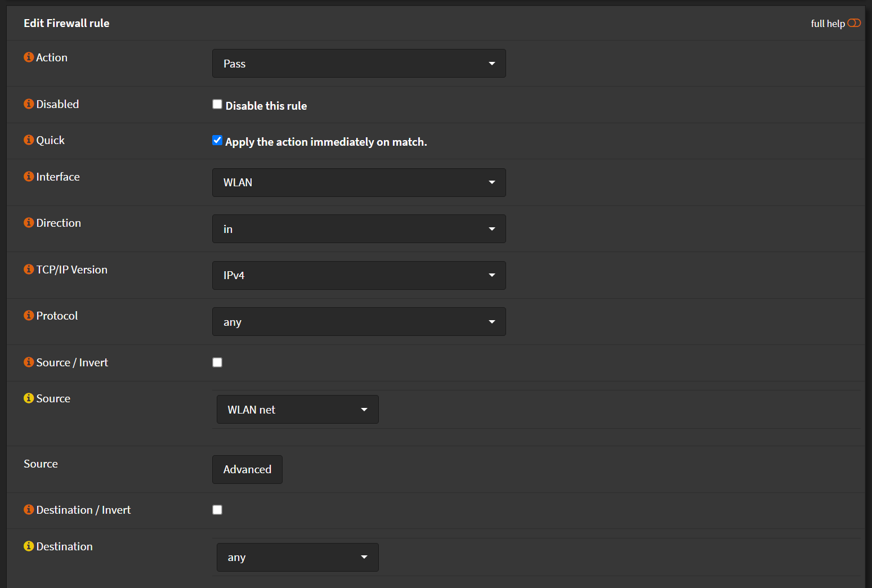Show help for the Protocol field icon
The image size is (872, 588).
(x=29, y=316)
